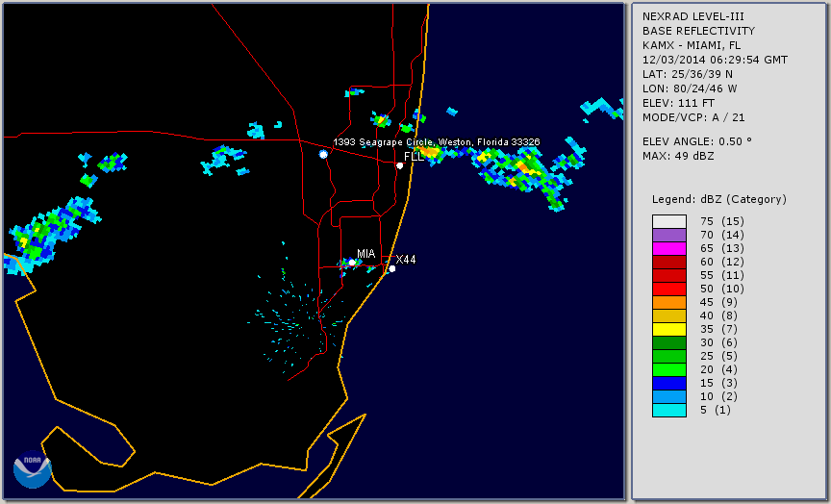Click the Seagrape Circle address marker
The image size is (831, 504).
[323, 154]
